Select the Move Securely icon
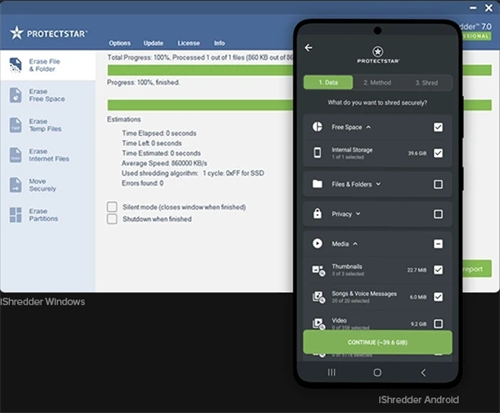 pyautogui.click(x=15, y=185)
